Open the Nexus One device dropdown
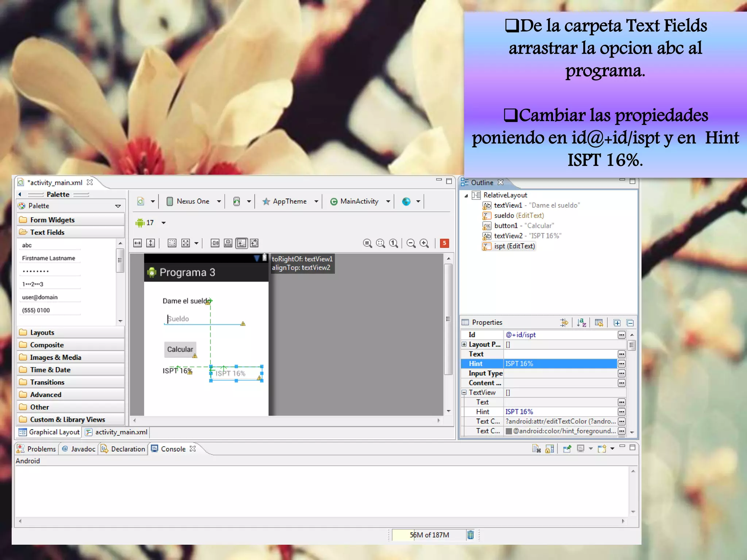 coord(193,201)
